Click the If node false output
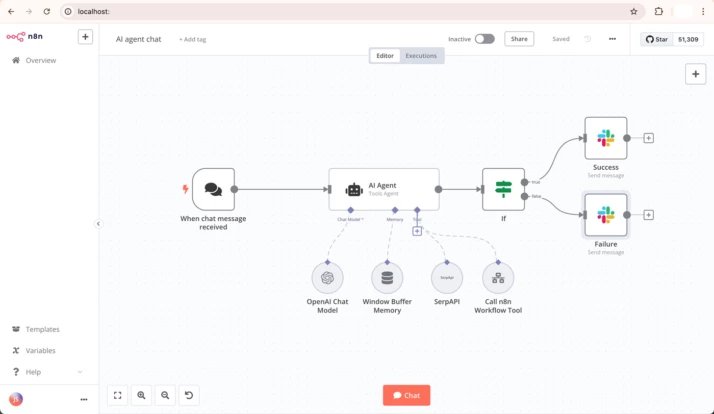The image size is (714, 414). [525, 196]
